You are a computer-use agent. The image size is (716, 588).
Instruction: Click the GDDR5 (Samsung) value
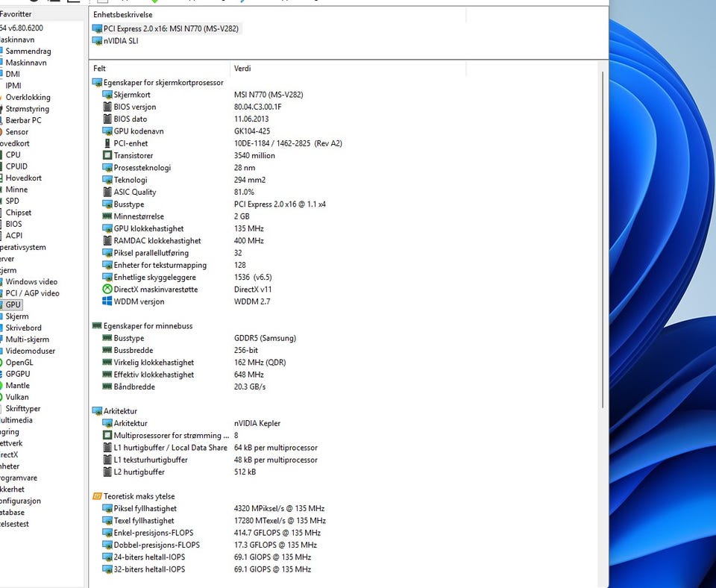(265, 338)
